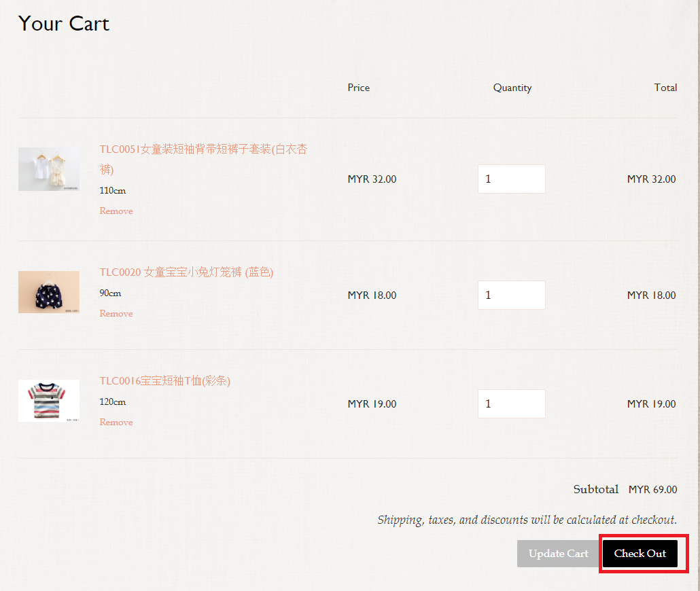Click the 90cm size text
The image size is (700, 591).
[110, 293]
